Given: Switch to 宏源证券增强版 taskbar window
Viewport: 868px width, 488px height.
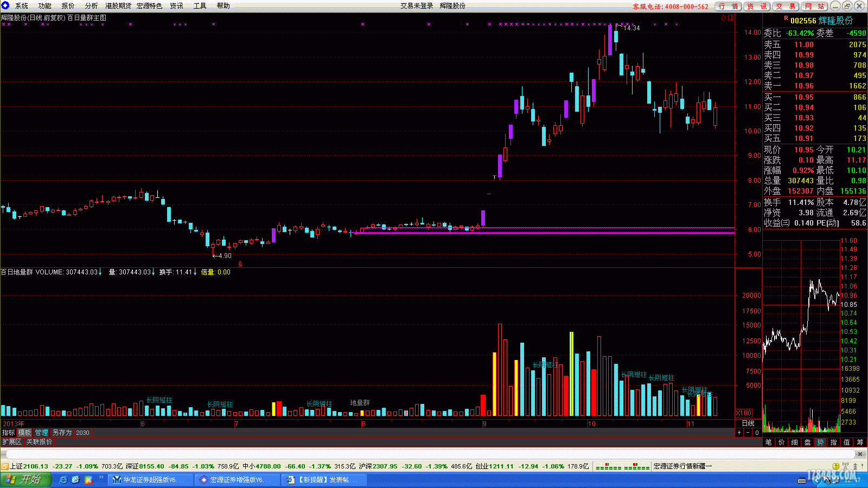Looking at the screenshot, I should point(237,480).
